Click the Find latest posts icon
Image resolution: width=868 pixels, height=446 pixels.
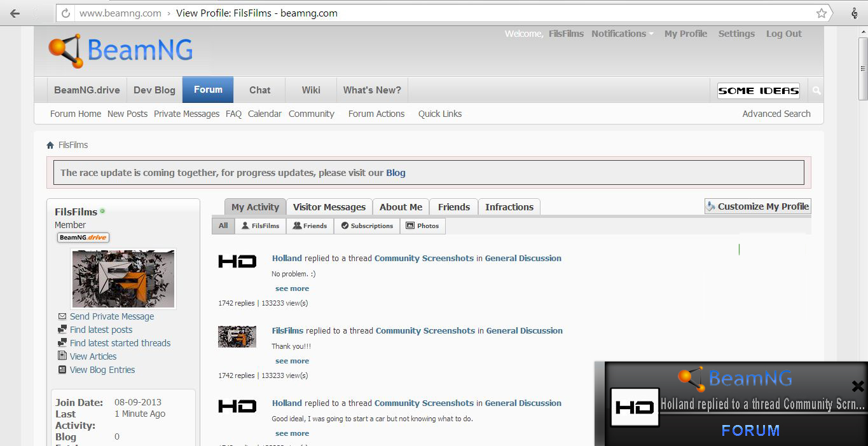[x=62, y=330]
